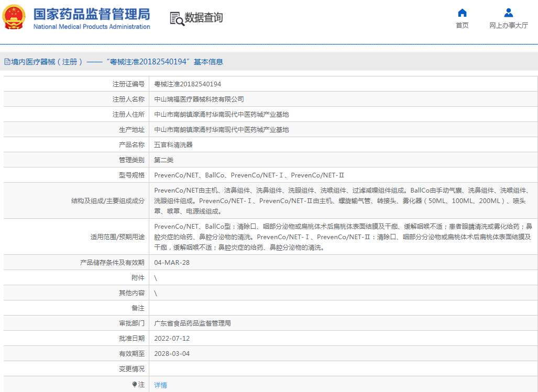
Task: Click the 适用范围/预期用途 label
Action: [x=117, y=237]
